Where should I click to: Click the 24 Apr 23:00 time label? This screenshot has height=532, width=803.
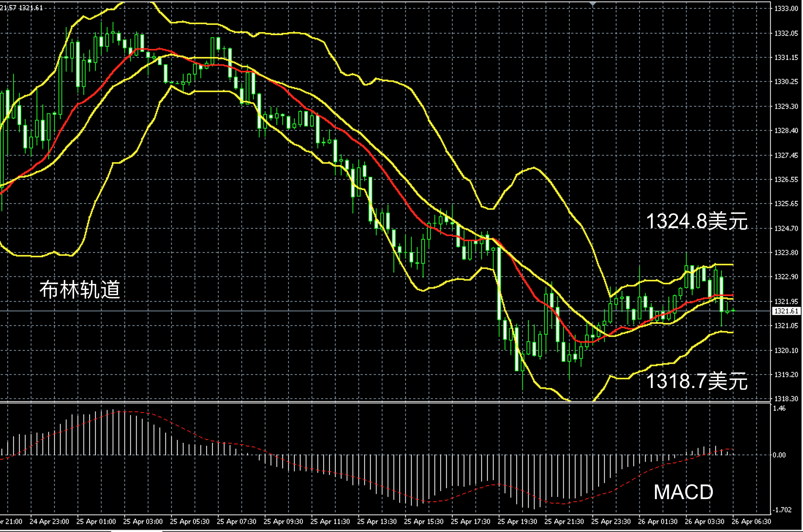click(x=49, y=521)
